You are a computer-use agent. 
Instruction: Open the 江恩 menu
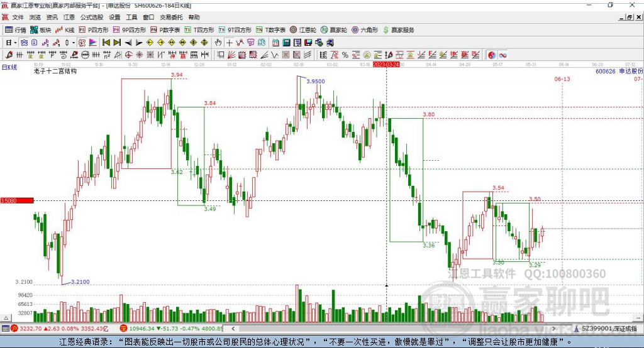[69, 17]
